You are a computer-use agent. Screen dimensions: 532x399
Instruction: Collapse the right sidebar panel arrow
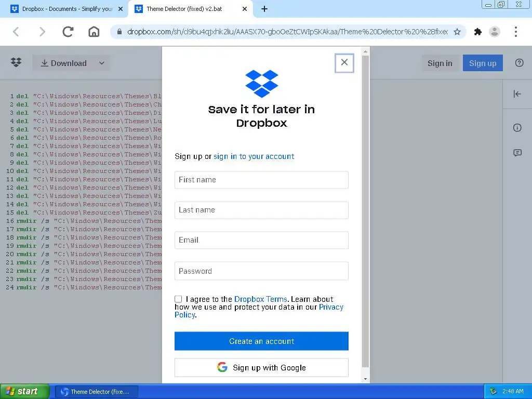(x=517, y=94)
